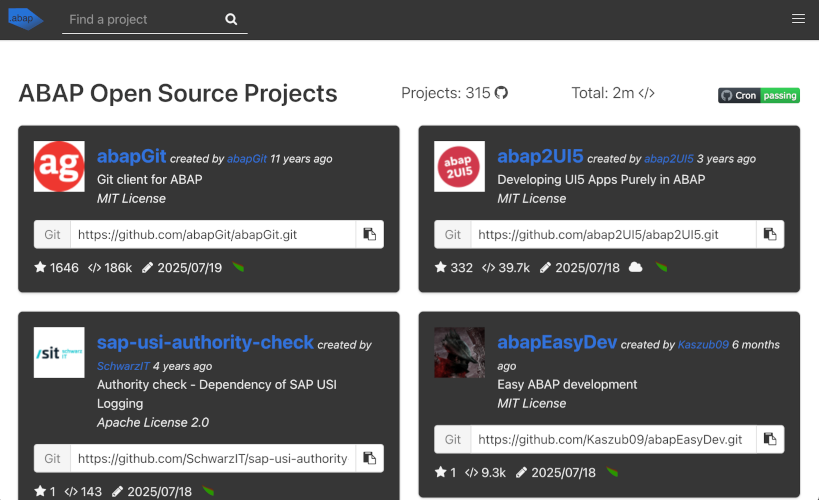Click green leaf icon on abapGit card
This screenshot has height=500, width=819.
[x=238, y=268]
